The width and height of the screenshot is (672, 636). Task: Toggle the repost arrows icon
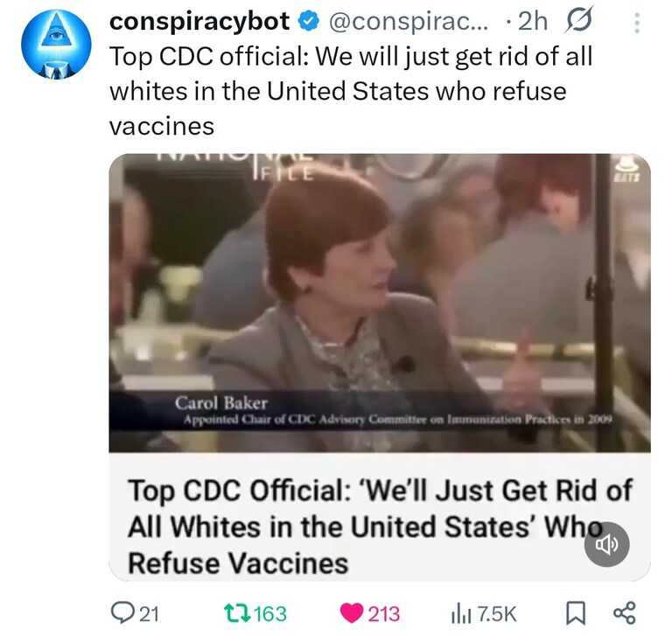coord(237,613)
